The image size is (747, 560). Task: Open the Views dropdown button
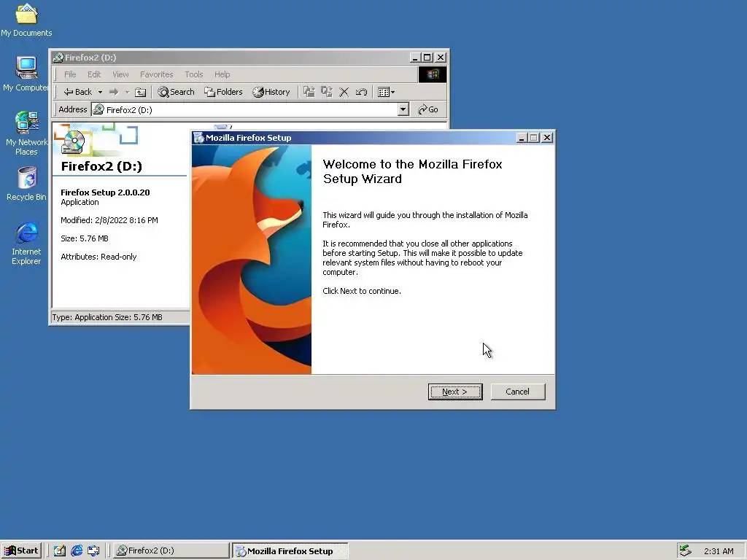pyautogui.click(x=386, y=92)
